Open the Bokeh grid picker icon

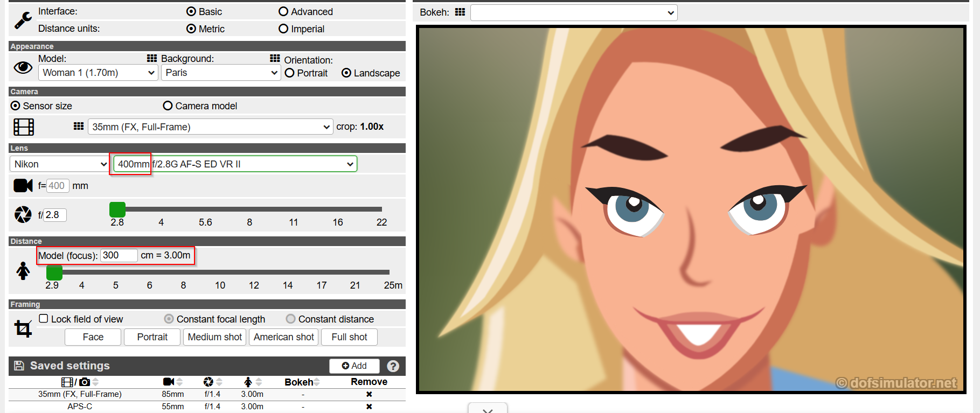[460, 12]
